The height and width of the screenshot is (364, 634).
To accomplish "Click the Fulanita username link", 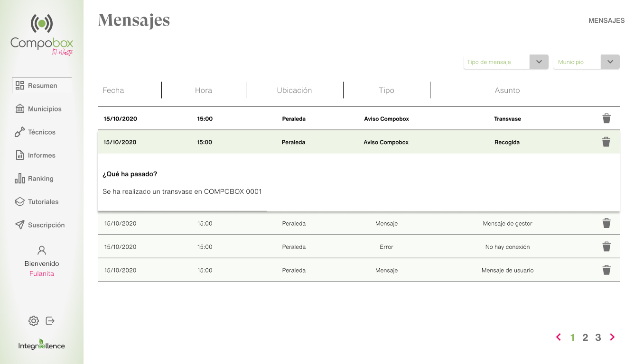I will click(x=42, y=273).
